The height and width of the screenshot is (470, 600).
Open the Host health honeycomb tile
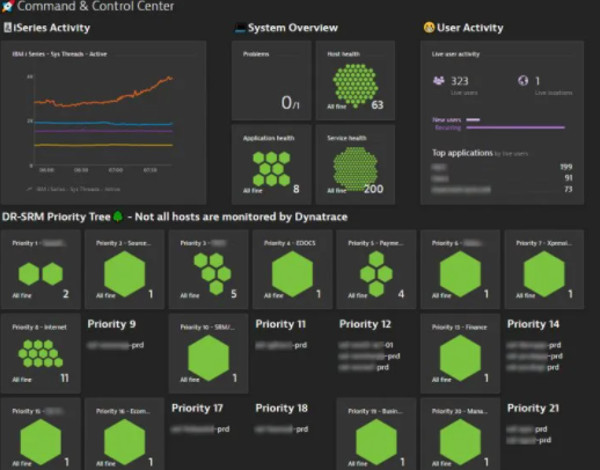tap(355, 80)
